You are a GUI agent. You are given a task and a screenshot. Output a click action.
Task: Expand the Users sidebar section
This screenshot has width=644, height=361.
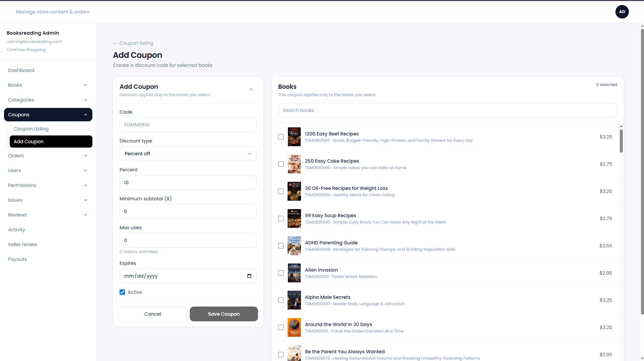pos(48,170)
